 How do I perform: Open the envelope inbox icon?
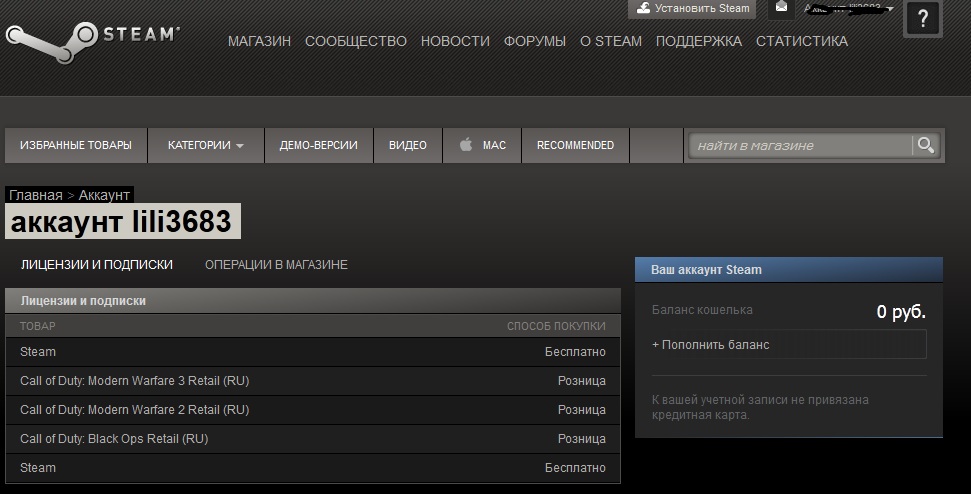coord(782,7)
